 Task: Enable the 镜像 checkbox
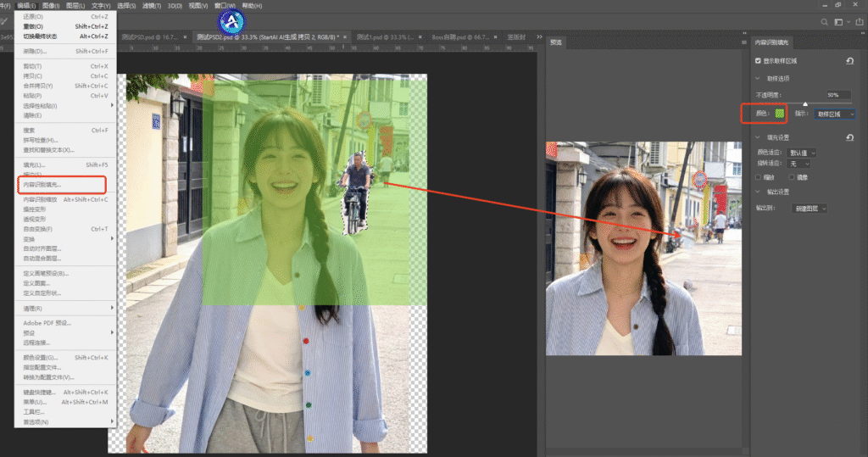[792, 177]
